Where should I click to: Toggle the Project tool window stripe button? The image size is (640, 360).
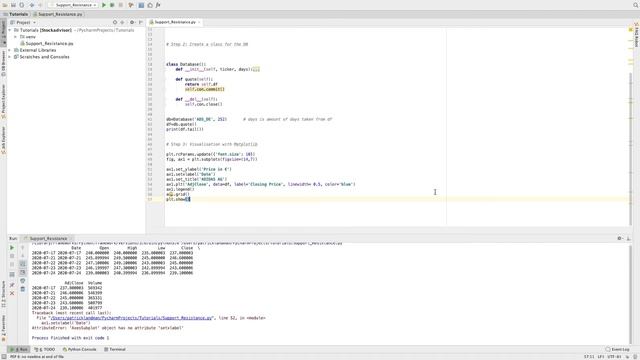(3, 32)
